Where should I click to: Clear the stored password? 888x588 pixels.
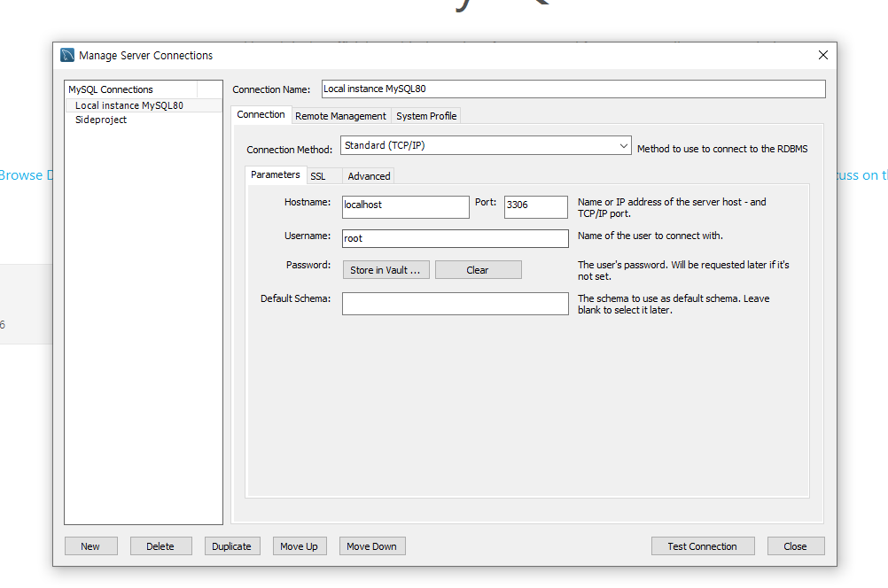(x=478, y=270)
